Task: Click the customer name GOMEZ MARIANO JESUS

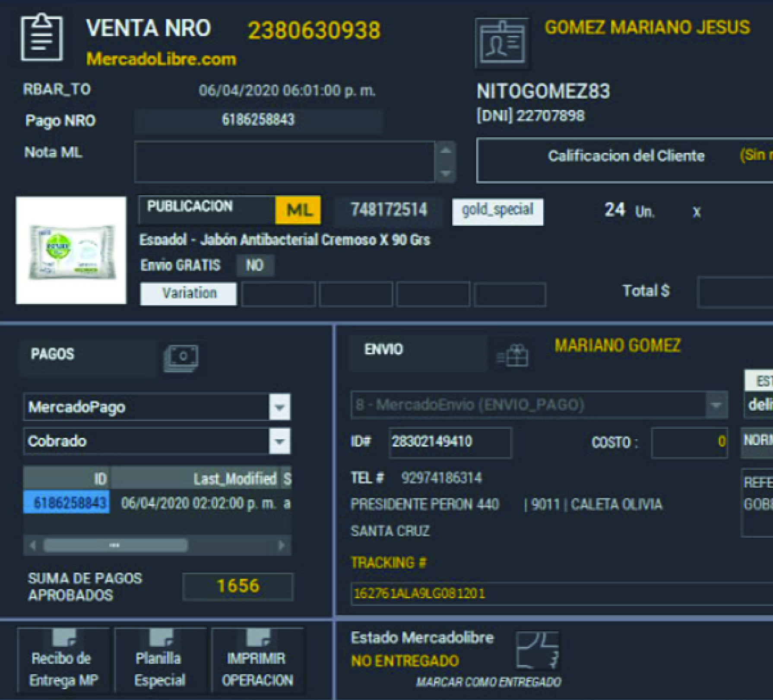Action: tap(647, 27)
